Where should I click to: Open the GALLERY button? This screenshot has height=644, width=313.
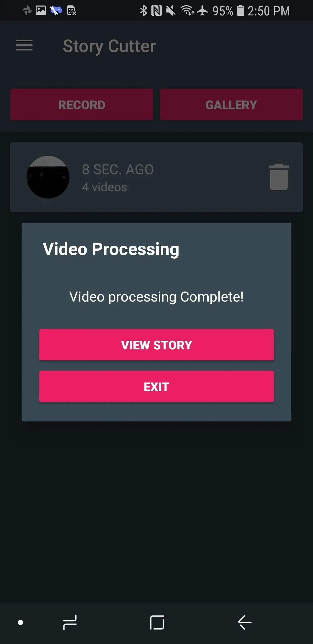click(x=231, y=104)
